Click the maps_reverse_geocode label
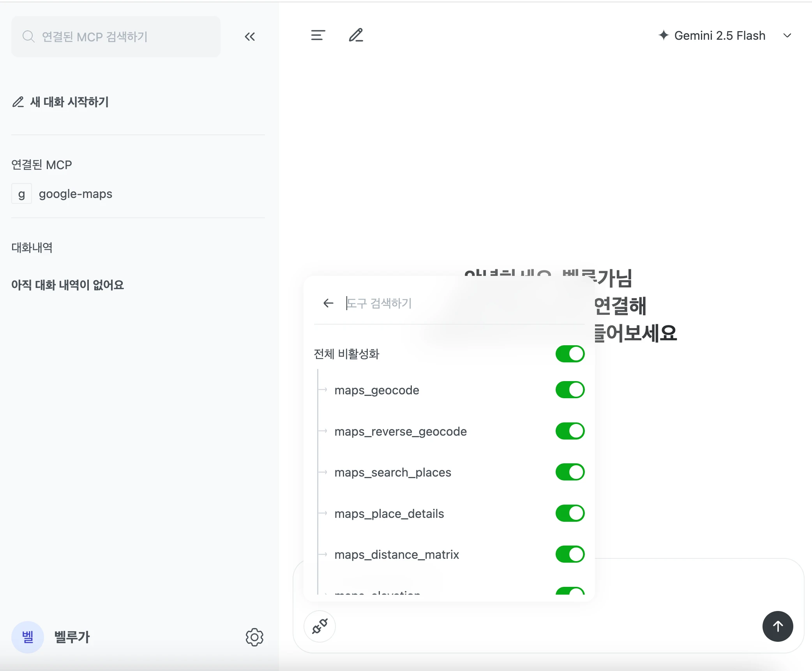 [400, 431]
